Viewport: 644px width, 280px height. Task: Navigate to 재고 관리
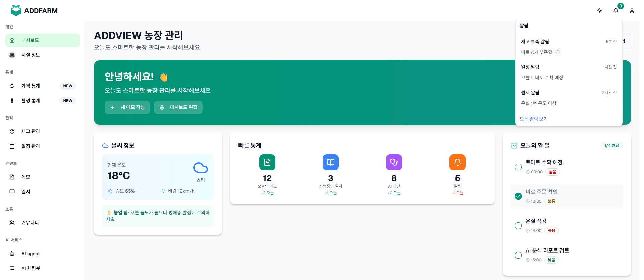coord(43,131)
